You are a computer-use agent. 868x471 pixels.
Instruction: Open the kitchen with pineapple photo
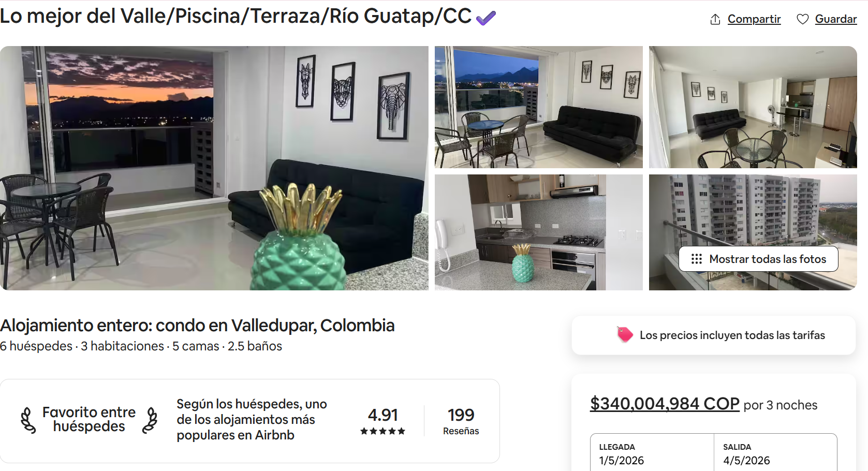click(x=539, y=232)
